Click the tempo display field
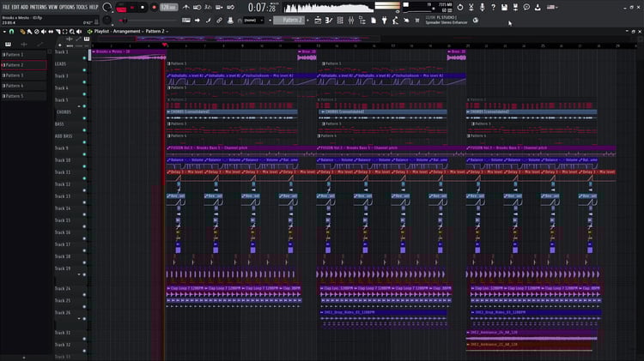Viewport: 644px width, 361px height. click(x=168, y=8)
